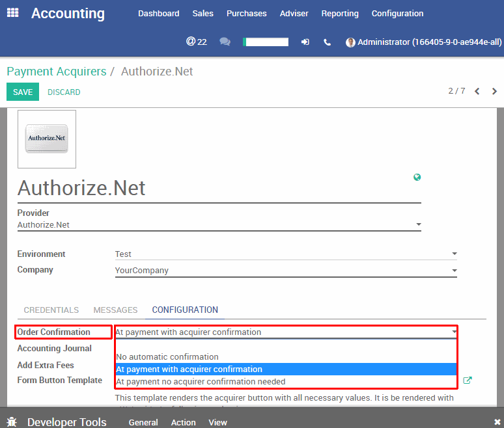The height and width of the screenshot is (428, 504).
Task: Choose No automatic confirmation option
Action: click(x=286, y=356)
